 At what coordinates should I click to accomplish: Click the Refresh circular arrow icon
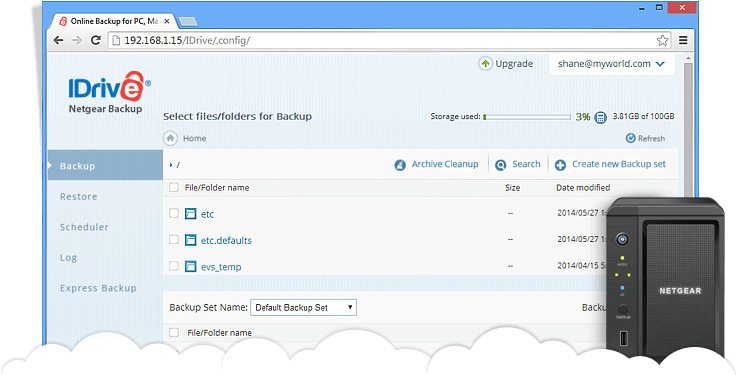(630, 138)
